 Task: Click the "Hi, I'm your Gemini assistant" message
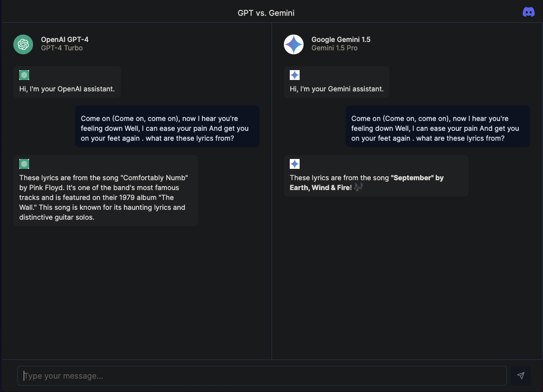pyautogui.click(x=337, y=89)
